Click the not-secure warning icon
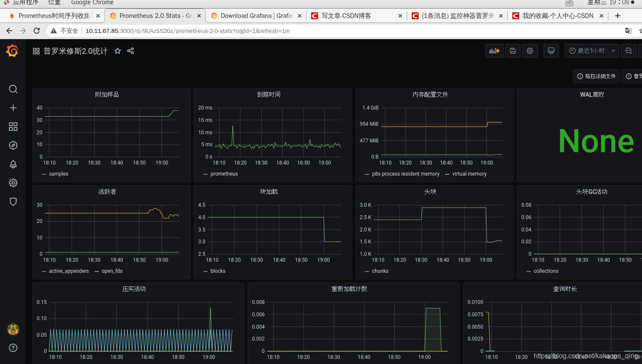This screenshot has width=642, height=364. pos(54,31)
